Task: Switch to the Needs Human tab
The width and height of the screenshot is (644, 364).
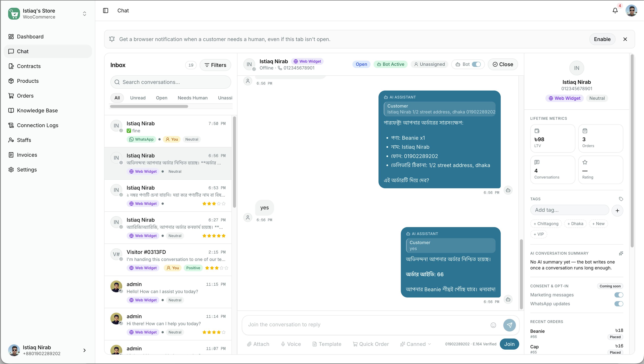Action: pyautogui.click(x=193, y=98)
